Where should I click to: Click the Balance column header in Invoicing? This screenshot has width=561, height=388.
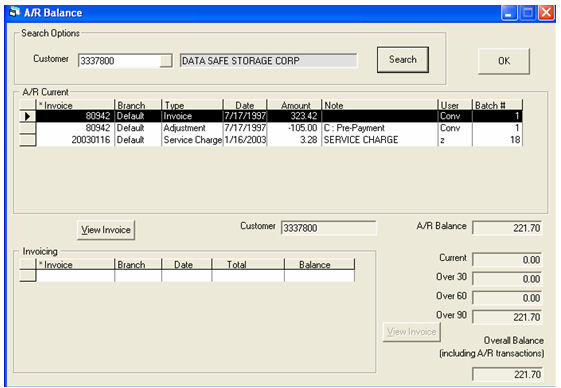(x=319, y=265)
